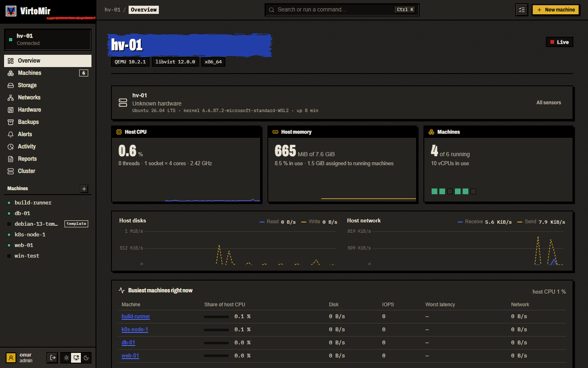
Task: Open the build-runner link in Busiest machines
Action: 136,316
